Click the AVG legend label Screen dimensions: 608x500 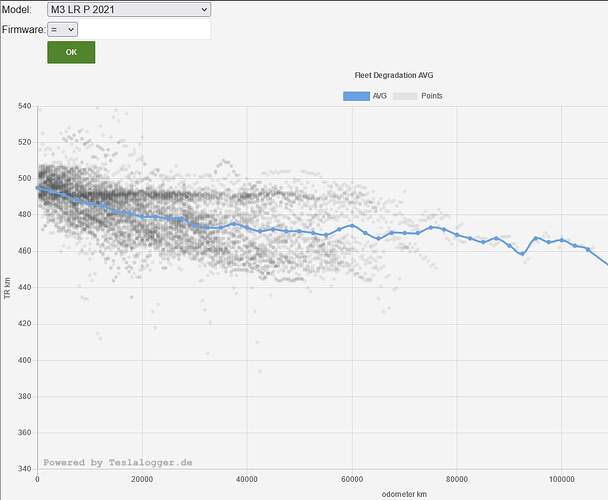click(380, 96)
